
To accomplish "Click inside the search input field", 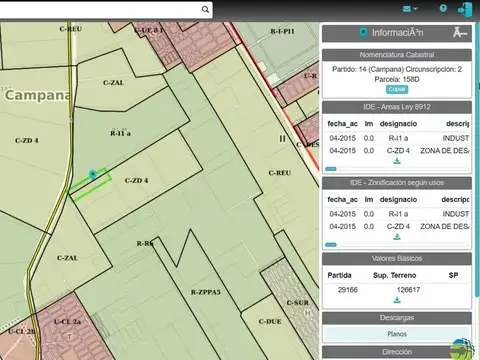I will (100, 9).
